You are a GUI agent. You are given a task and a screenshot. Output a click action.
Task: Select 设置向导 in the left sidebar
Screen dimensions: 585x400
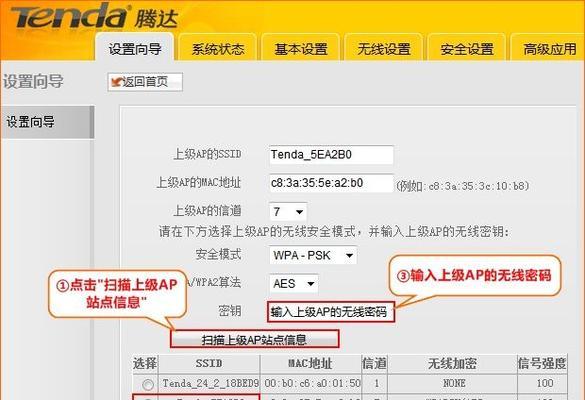pos(47,122)
